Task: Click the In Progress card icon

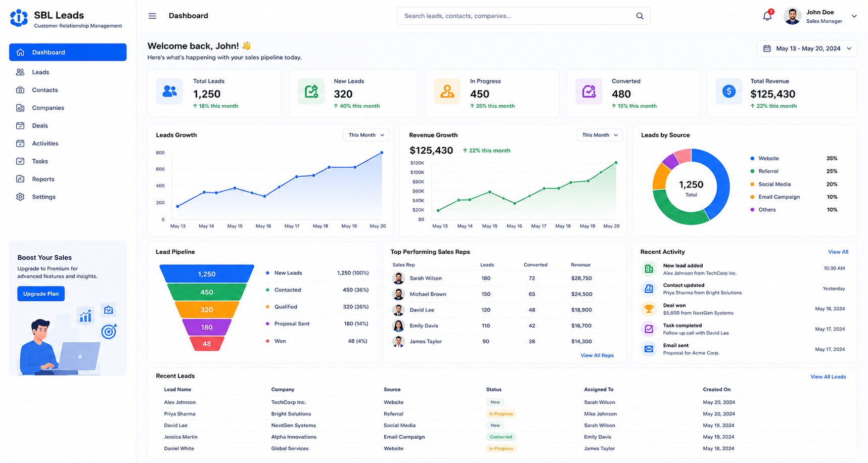Action: pyautogui.click(x=447, y=91)
